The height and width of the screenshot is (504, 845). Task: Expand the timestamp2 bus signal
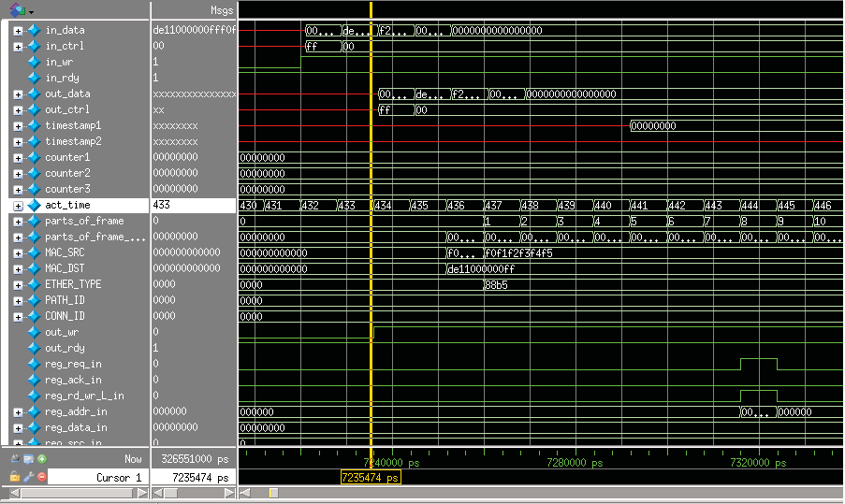pos(18,142)
